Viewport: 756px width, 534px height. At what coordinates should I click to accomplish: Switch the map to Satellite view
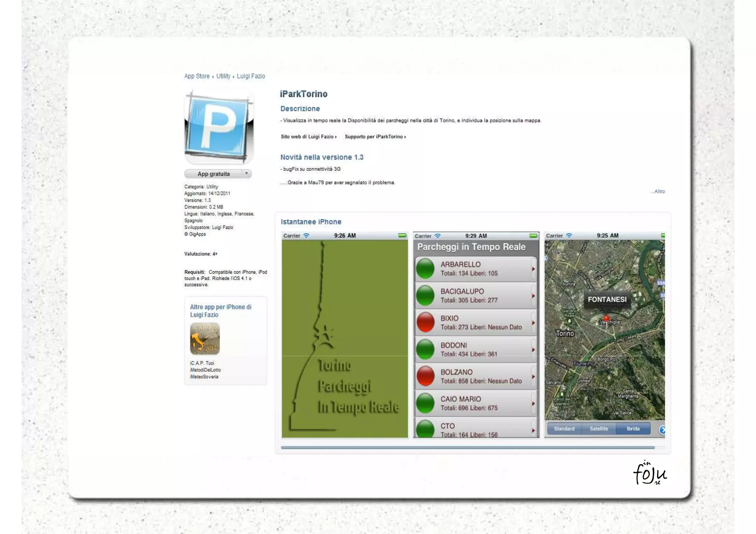(x=598, y=429)
